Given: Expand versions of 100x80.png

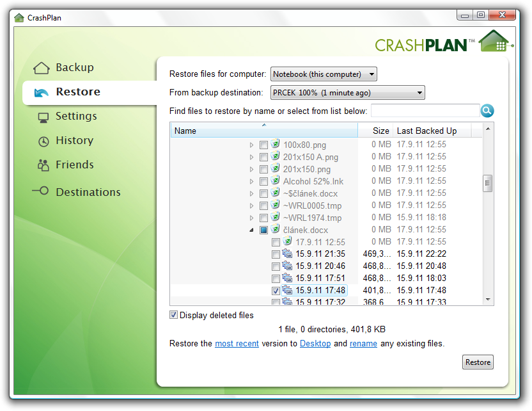Looking at the screenshot, I should pyautogui.click(x=251, y=145).
